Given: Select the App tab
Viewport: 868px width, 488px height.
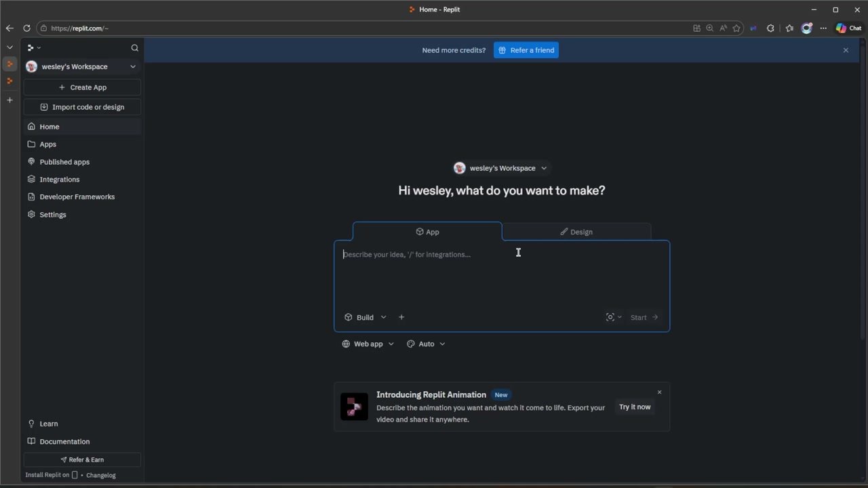Looking at the screenshot, I should coord(427,232).
